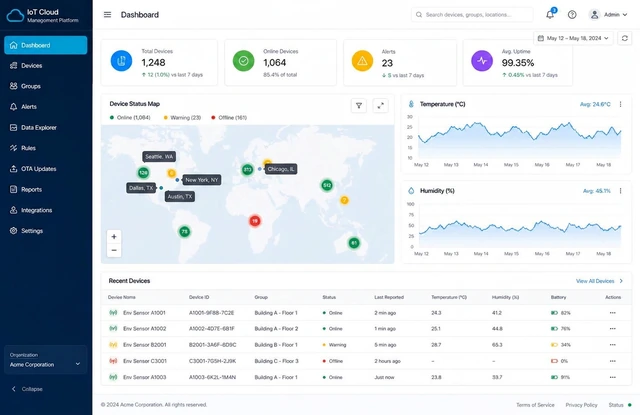This screenshot has height=415, width=640.
Task: Click the green cluster marker on Australia
Action: [x=354, y=243]
